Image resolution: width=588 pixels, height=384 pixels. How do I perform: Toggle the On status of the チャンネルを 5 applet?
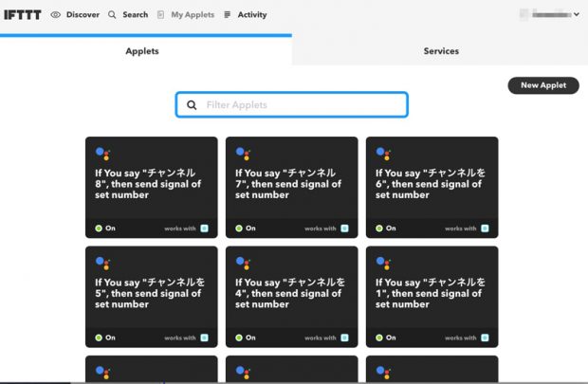105,338
